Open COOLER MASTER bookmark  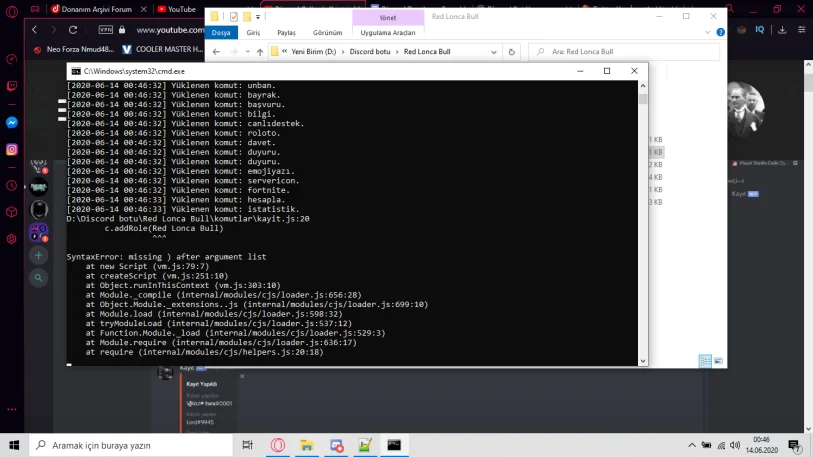[x=163, y=49]
